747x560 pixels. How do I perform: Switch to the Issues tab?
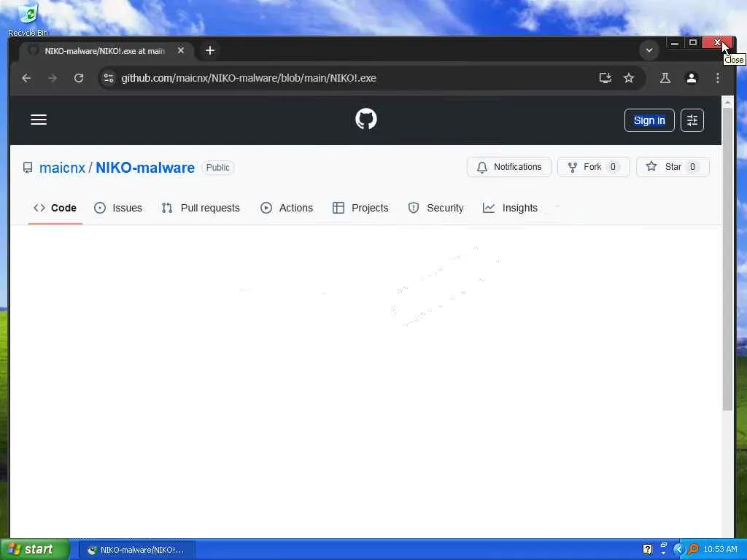(118, 208)
